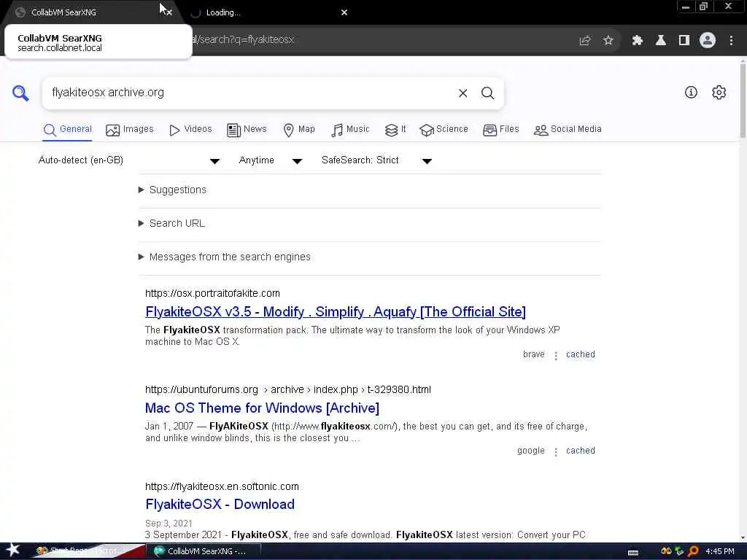The image size is (747, 560).
Task: Open the preferences gear icon
Action: [719, 93]
